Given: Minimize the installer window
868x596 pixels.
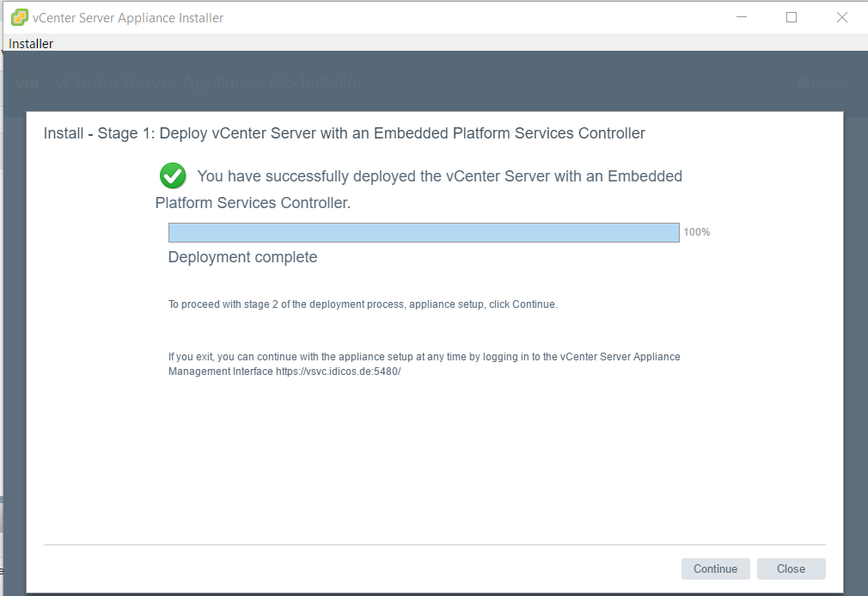Looking at the screenshot, I should point(741,17).
